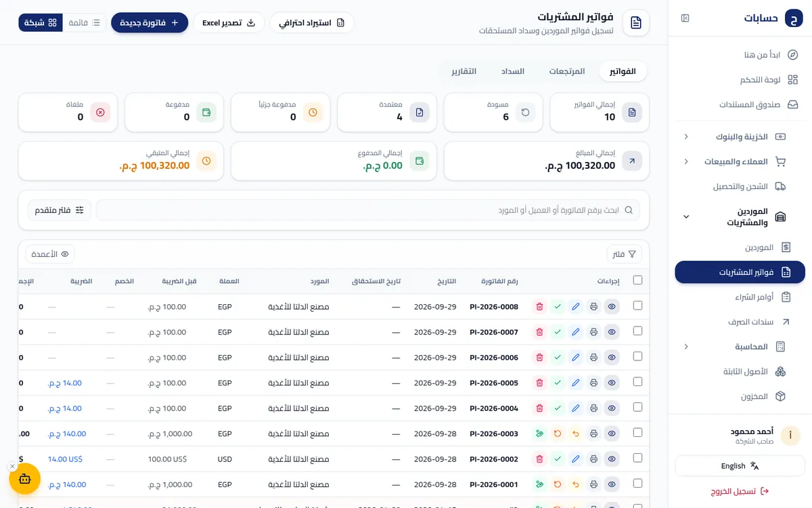Click the حسابات logo icon
The height and width of the screenshot is (508, 812).
pyautogui.click(x=793, y=18)
